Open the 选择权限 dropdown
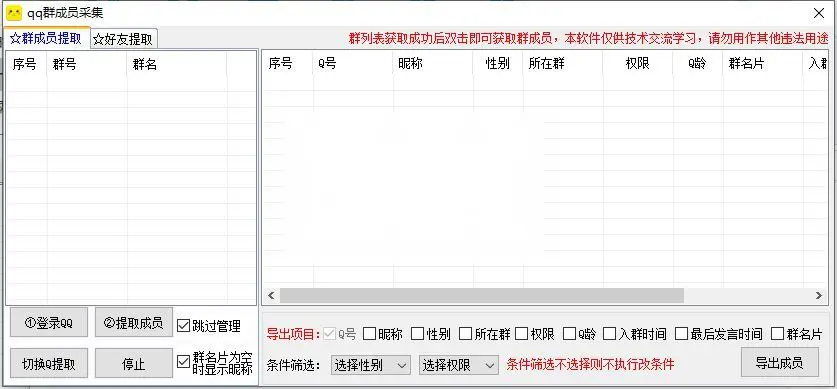 pyautogui.click(x=459, y=365)
